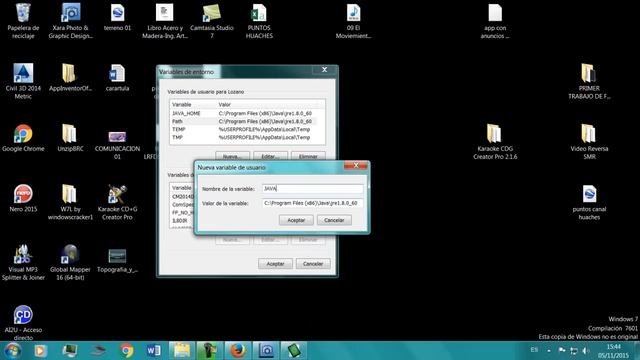This screenshot has height=360, width=640.
Task: Click Editar button under user variables
Action: point(270,156)
